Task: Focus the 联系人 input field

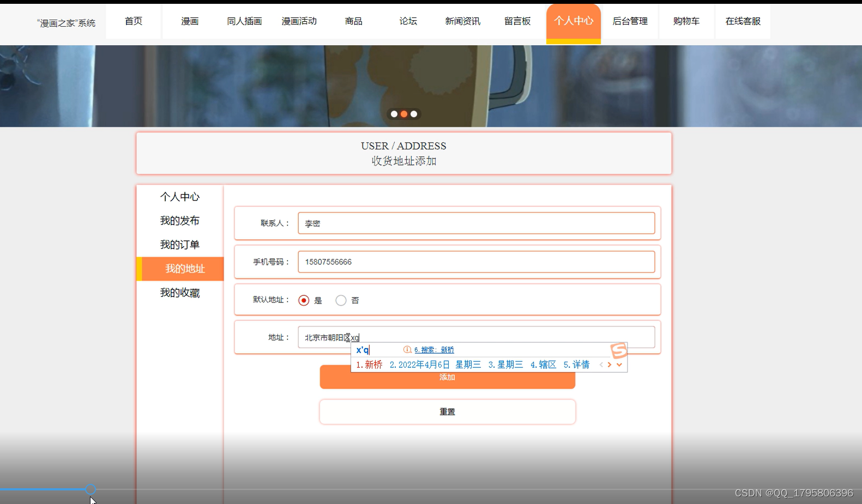Action: tap(476, 223)
